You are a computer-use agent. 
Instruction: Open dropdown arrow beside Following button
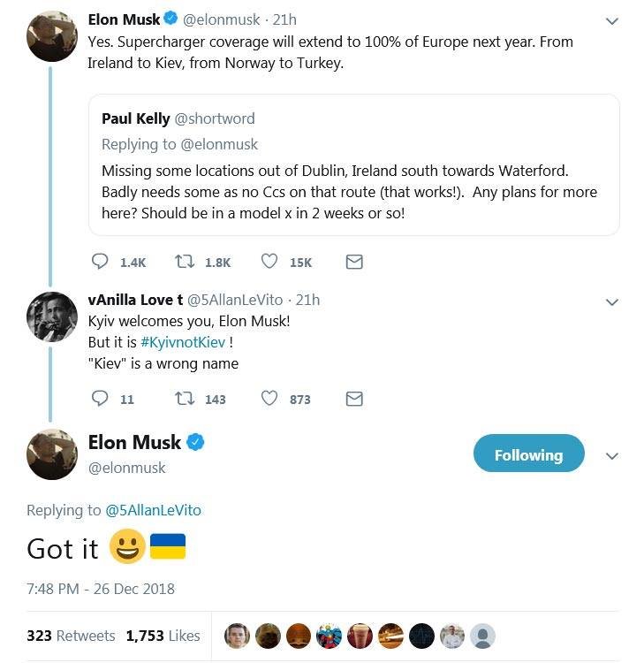(x=611, y=455)
